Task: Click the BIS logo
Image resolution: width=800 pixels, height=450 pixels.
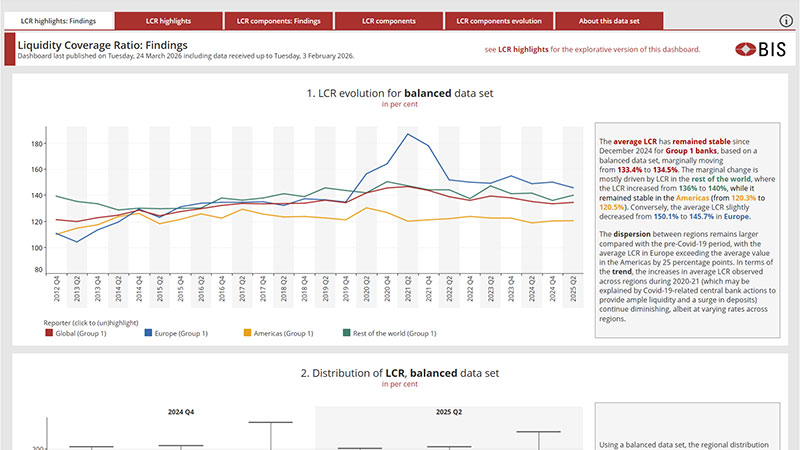Action: pyautogui.click(x=761, y=49)
